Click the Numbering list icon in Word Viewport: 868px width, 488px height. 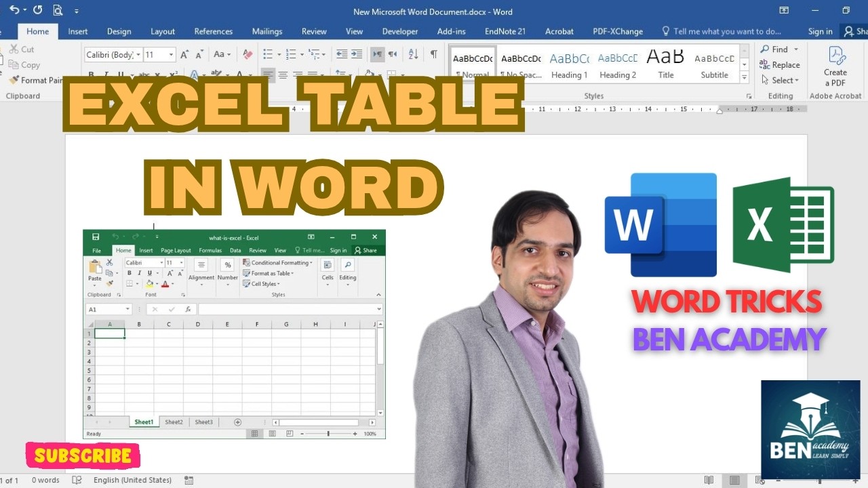(291, 54)
